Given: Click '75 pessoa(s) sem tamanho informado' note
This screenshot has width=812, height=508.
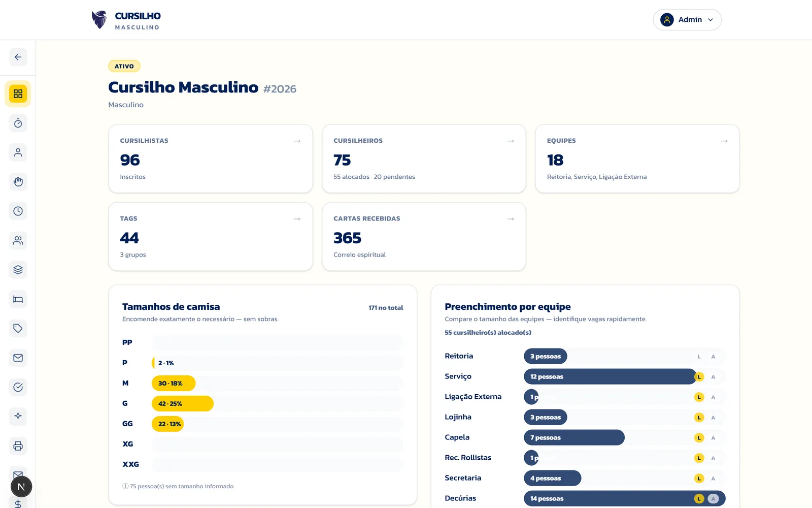Looking at the screenshot, I should coord(179,486).
